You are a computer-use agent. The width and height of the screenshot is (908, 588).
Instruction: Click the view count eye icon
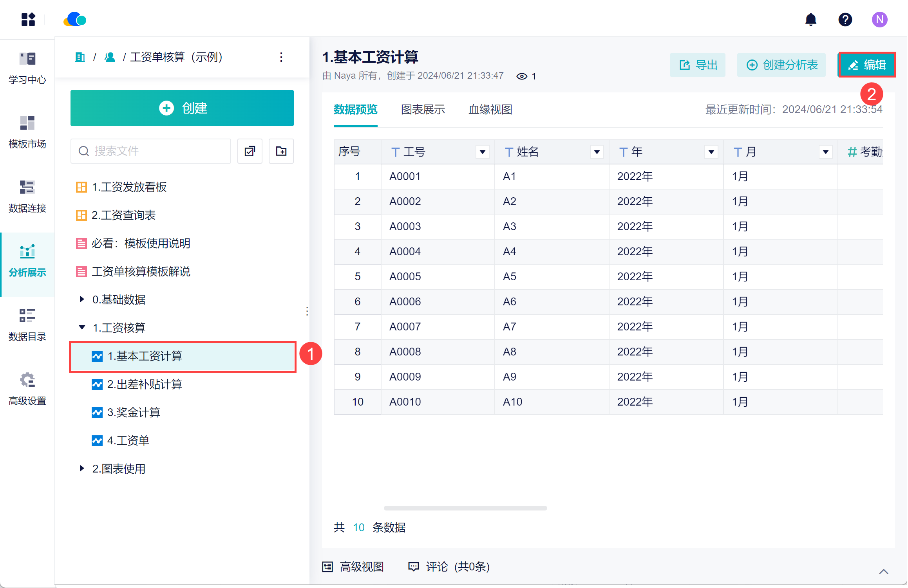521,76
